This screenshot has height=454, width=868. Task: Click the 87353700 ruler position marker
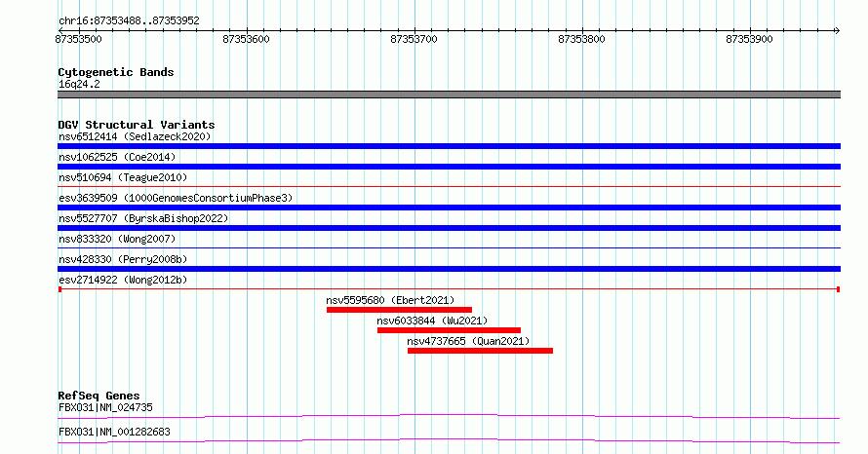point(414,39)
